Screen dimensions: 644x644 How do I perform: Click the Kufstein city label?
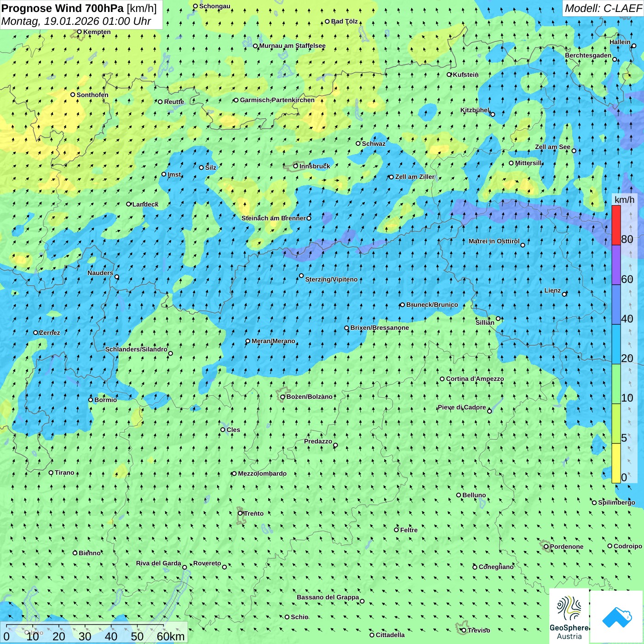pyautogui.click(x=466, y=75)
